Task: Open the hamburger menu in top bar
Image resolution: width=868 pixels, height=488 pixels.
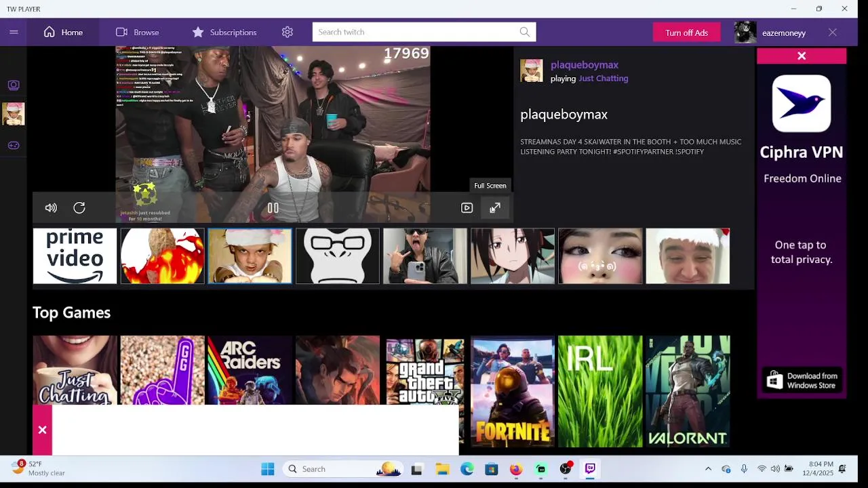Action: click(x=14, y=32)
